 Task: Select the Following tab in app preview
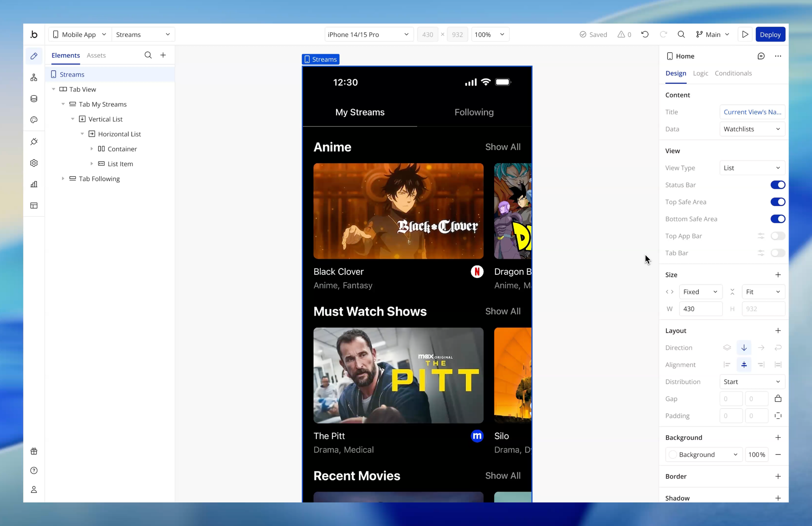(x=474, y=112)
